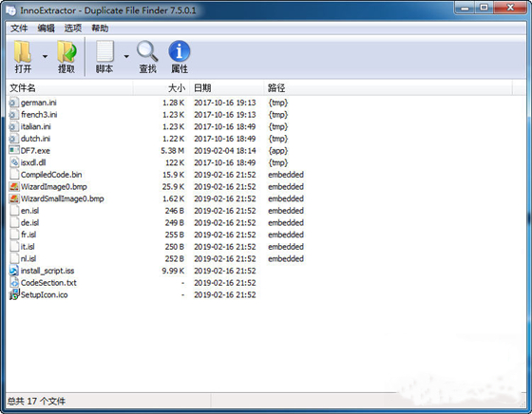Expand the dropdown arrow beside 脚本
This screenshot has width=532, height=414.
(126, 56)
